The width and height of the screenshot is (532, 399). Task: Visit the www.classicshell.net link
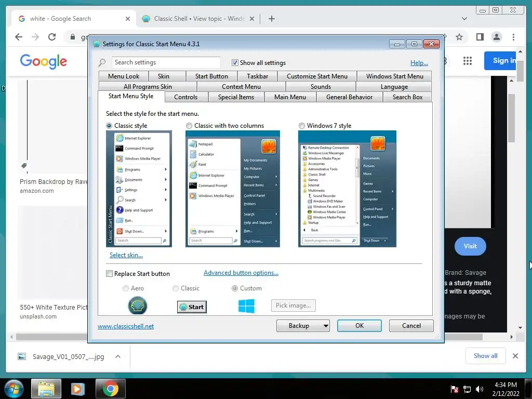click(126, 326)
